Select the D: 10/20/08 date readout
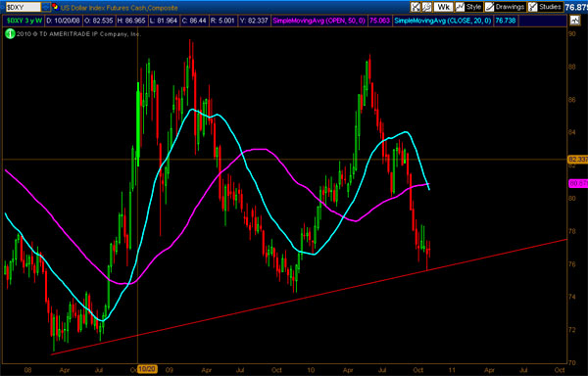 [63, 21]
